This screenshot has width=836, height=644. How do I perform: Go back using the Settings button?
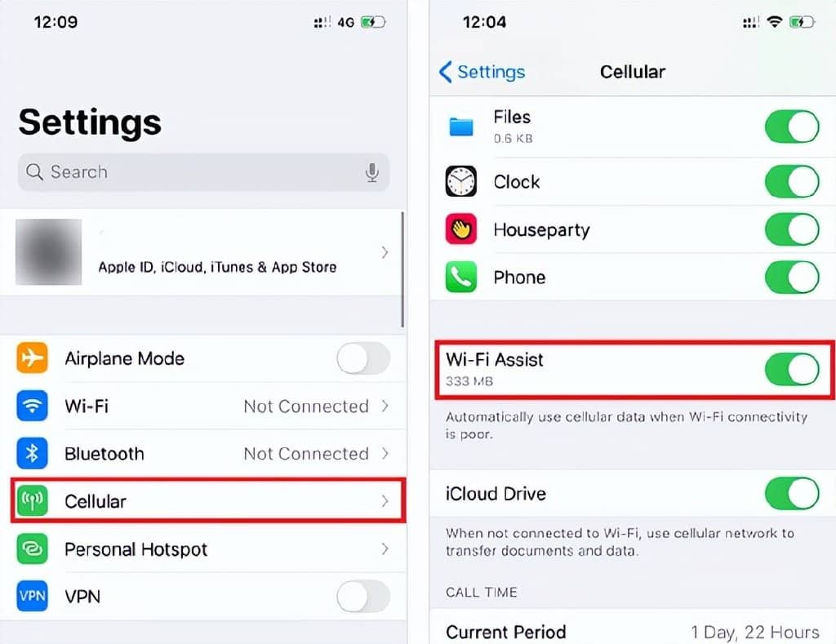(x=482, y=72)
